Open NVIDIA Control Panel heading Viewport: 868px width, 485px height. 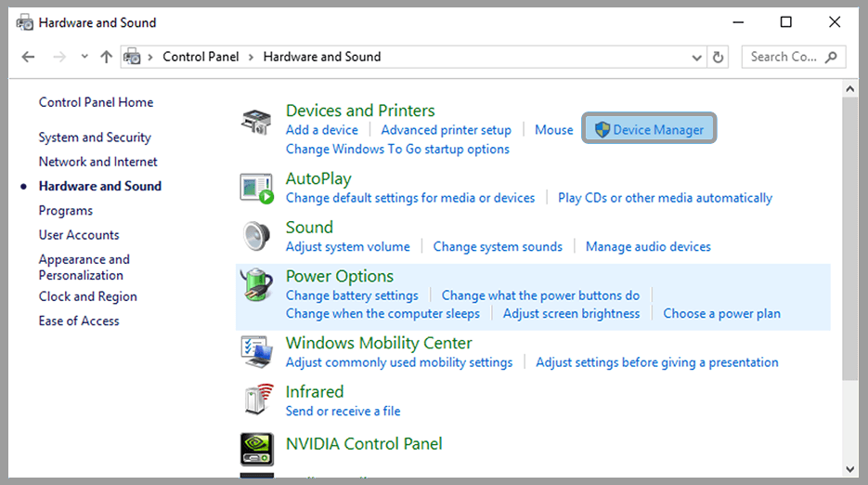click(x=364, y=444)
